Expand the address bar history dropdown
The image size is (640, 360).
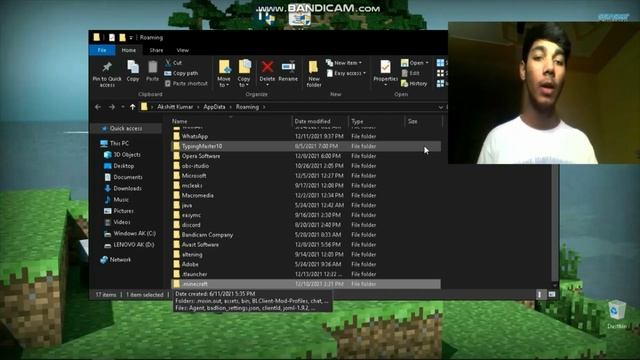pos(441,107)
